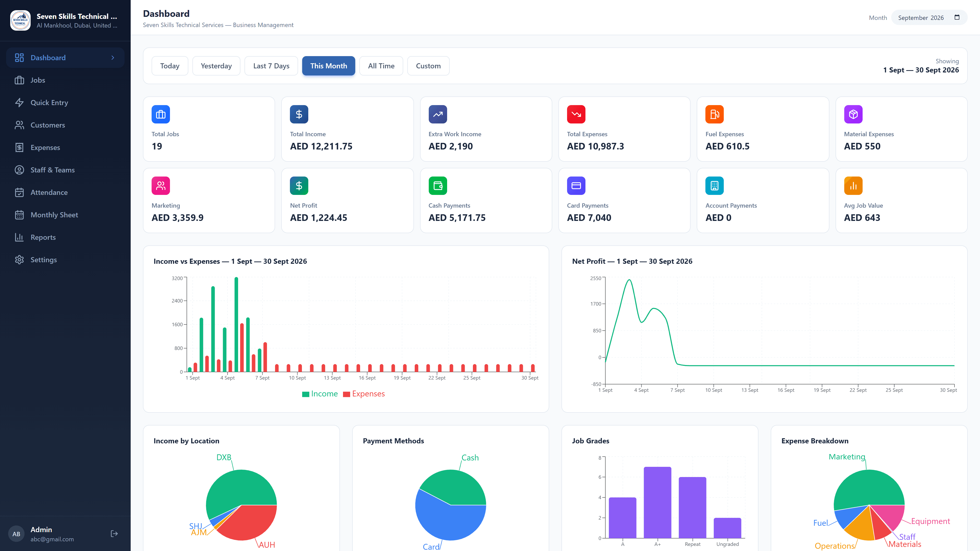Click the Account Payments building icon
This screenshot has height=551, width=980.
point(715,185)
